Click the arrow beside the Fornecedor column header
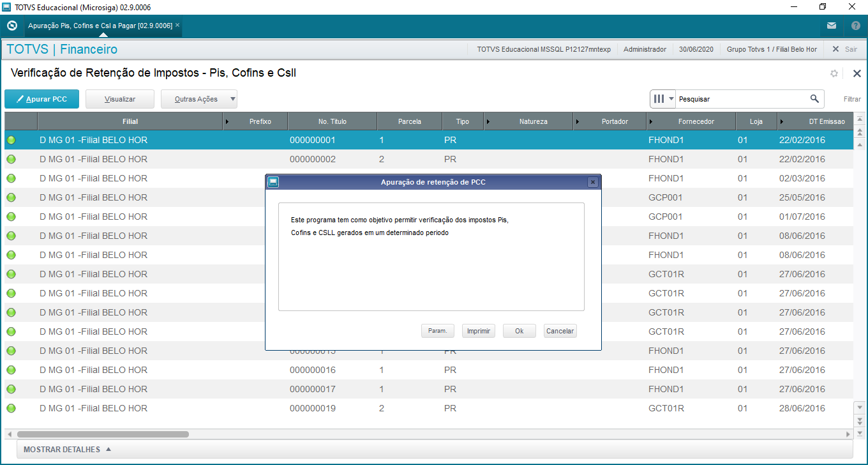The width and height of the screenshot is (868, 465). pyautogui.click(x=651, y=121)
